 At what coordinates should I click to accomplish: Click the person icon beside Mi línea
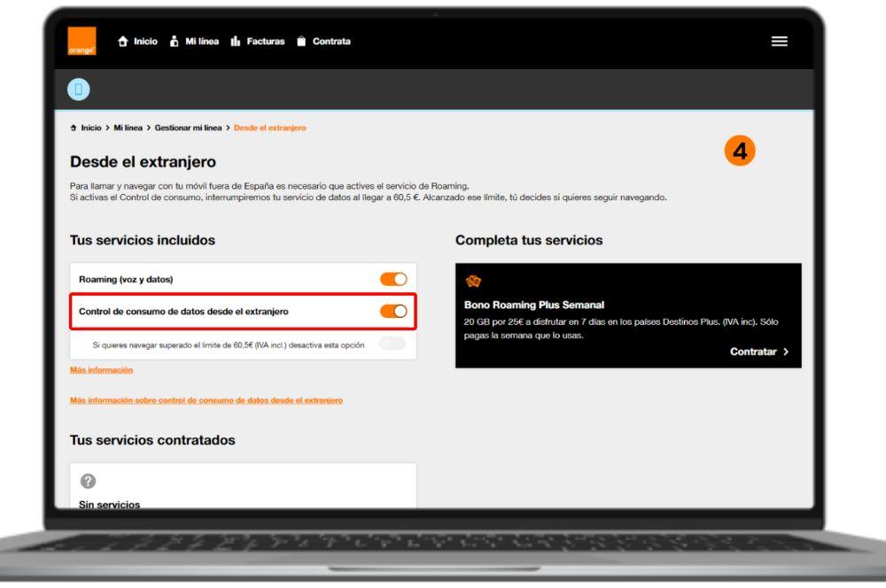coord(174,41)
